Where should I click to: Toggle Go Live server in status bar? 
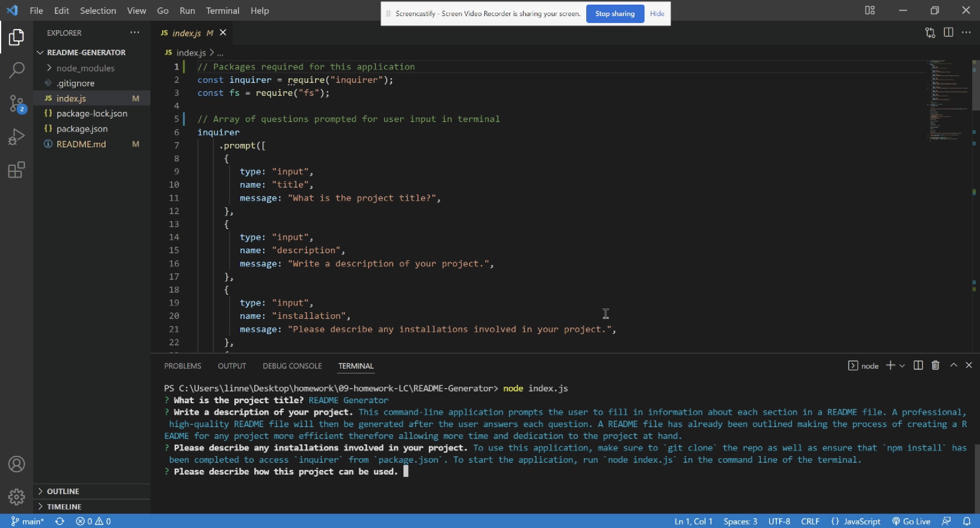coord(911,521)
